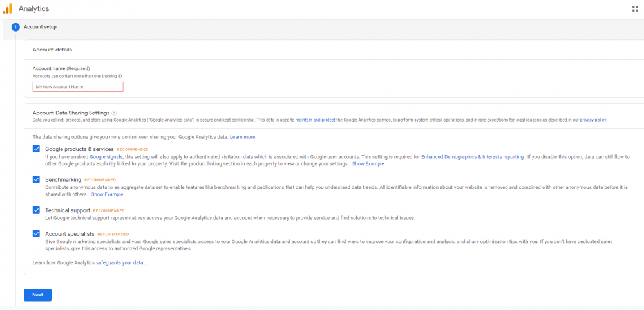Open Enhanced Demographics & Interests reporting link
Screen dimensions: 644x310
[x=472, y=157]
